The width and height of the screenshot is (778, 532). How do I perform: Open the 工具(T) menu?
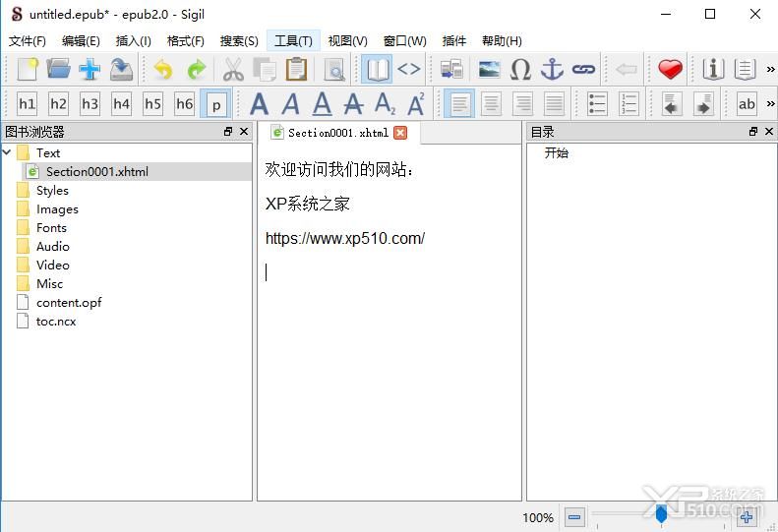[x=293, y=40]
